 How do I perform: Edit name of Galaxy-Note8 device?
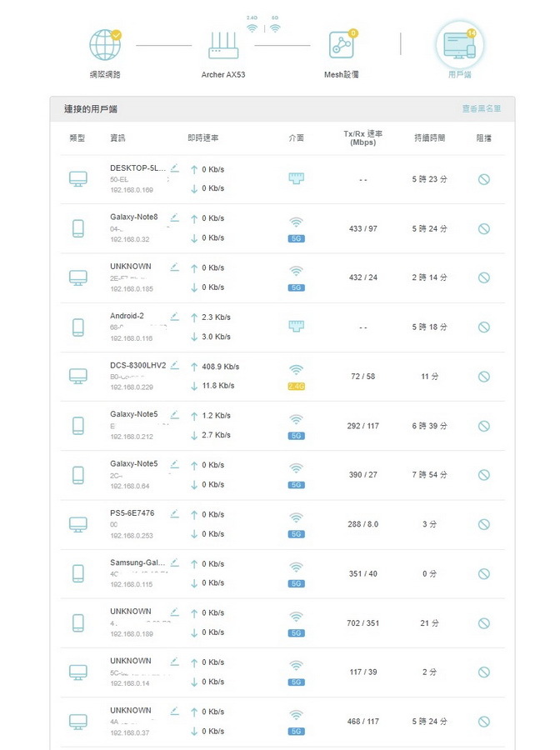(174, 217)
